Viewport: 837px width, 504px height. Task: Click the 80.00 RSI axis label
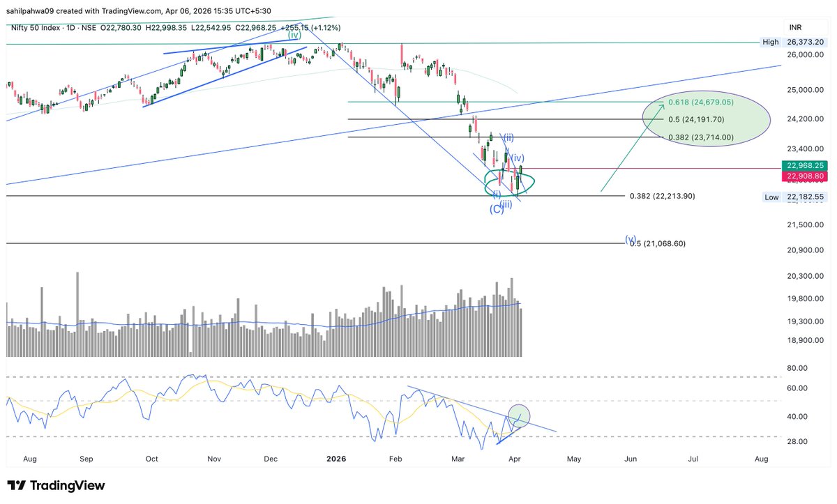(x=797, y=368)
